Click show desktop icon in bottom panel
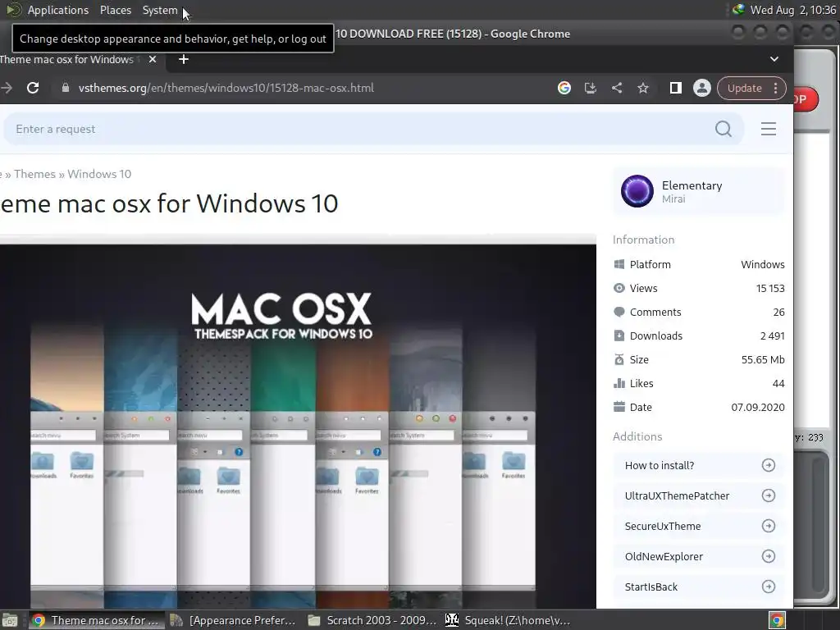This screenshot has height=630, width=840. (x=9, y=620)
